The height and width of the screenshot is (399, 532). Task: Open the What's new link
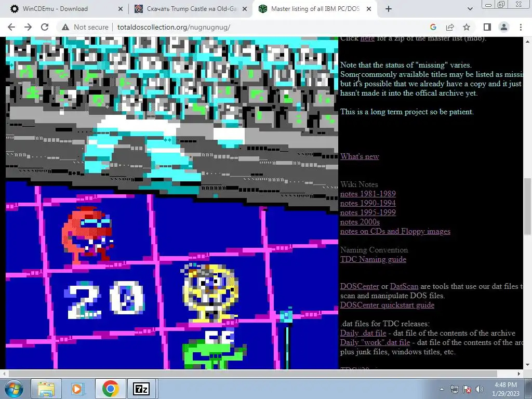[360, 156]
